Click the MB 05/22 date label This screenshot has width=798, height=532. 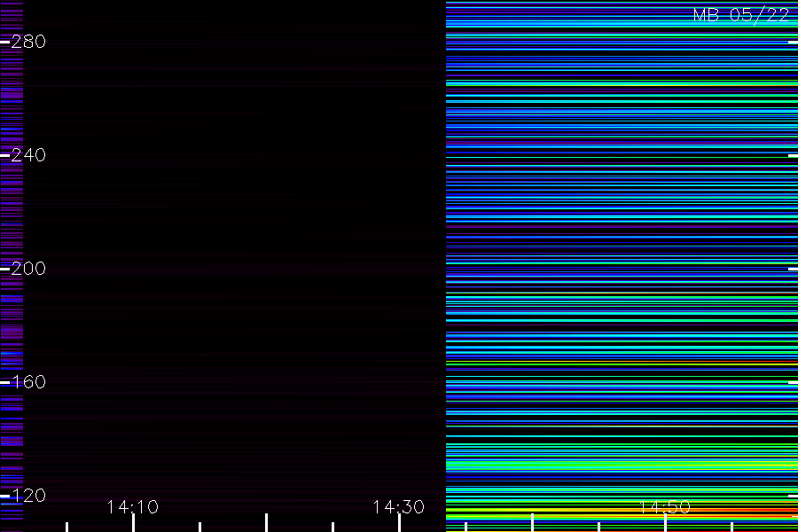(x=741, y=15)
